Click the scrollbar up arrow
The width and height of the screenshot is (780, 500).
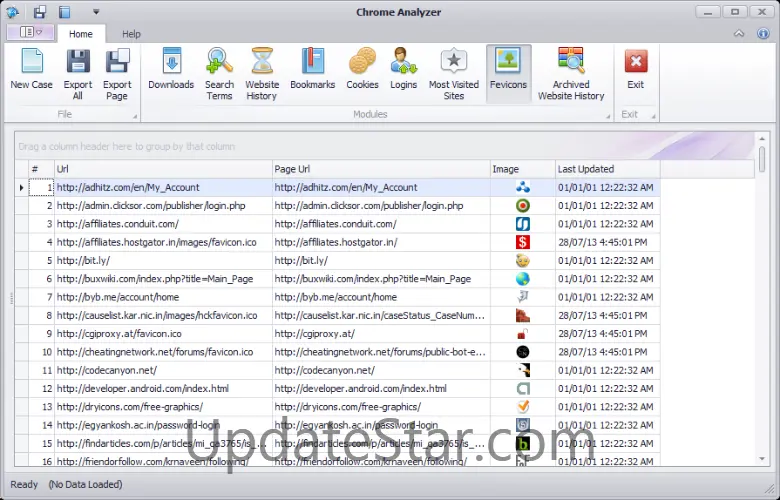(x=762, y=138)
